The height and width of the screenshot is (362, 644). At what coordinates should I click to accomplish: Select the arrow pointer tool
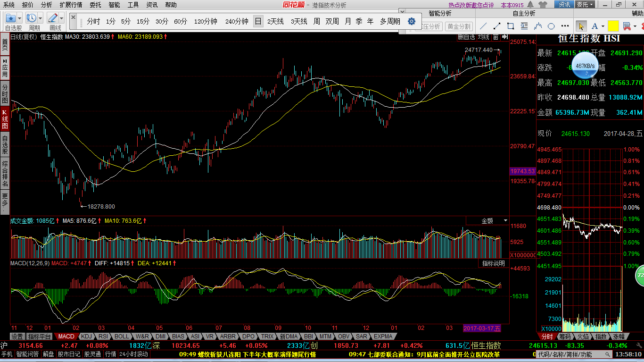[x=581, y=26]
